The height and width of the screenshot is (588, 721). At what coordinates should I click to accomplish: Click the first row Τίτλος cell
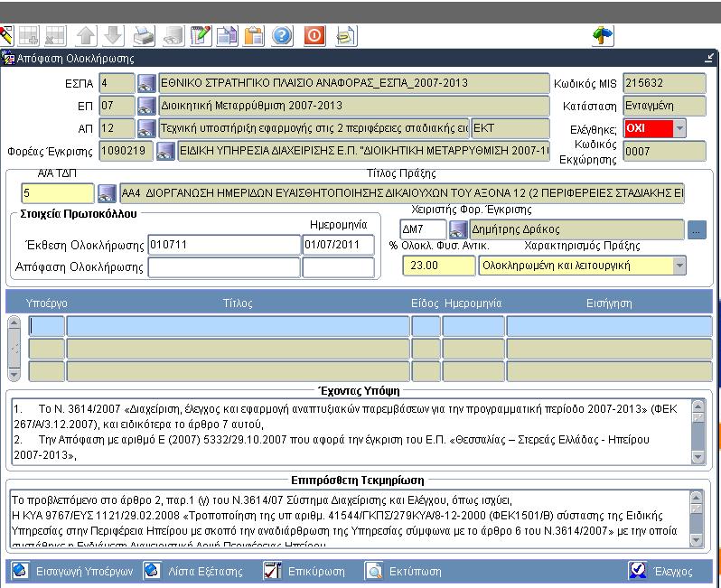click(238, 326)
